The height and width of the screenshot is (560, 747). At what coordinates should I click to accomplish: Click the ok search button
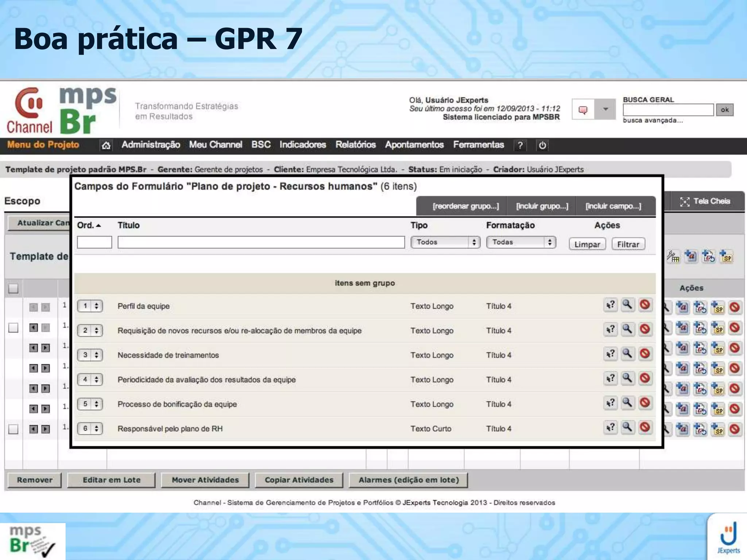pos(725,110)
